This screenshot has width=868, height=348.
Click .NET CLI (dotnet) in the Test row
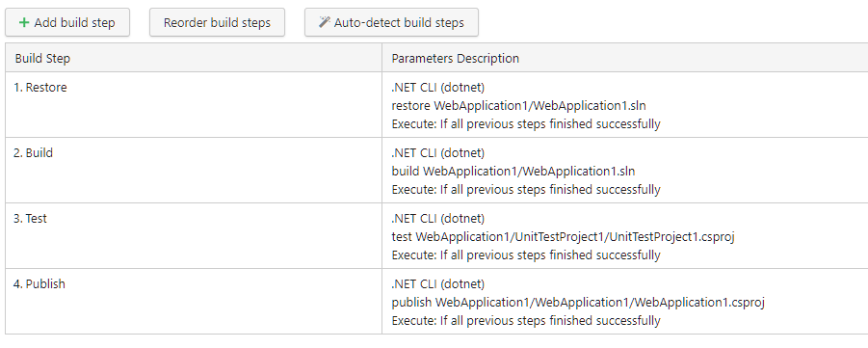tap(438, 218)
